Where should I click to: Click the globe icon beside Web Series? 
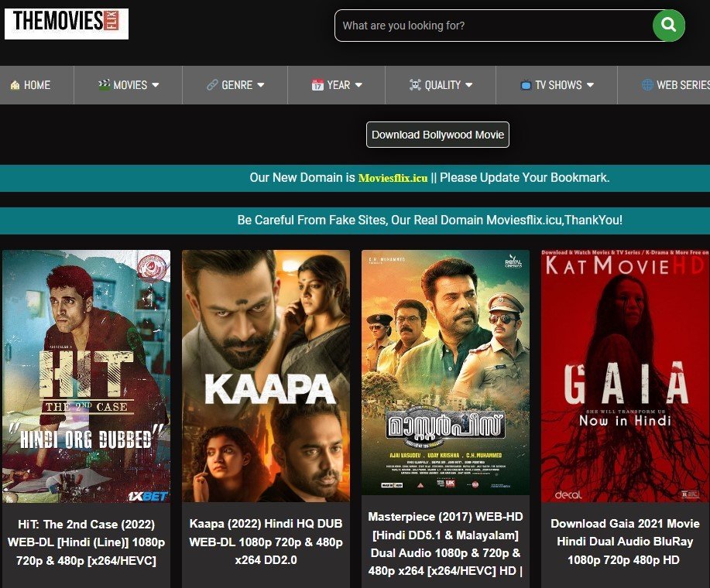[x=647, y=85]
